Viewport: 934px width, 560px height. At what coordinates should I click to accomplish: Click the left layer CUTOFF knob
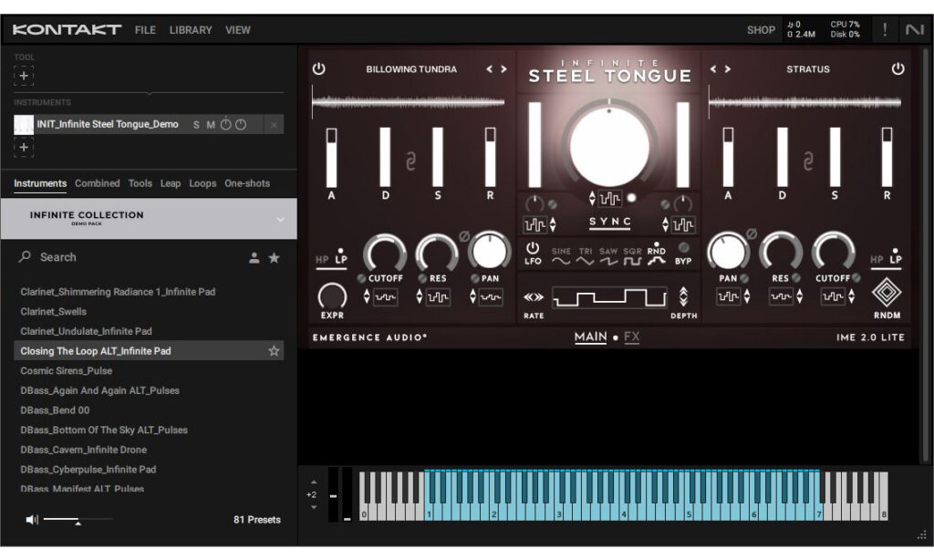click(385, 253)
